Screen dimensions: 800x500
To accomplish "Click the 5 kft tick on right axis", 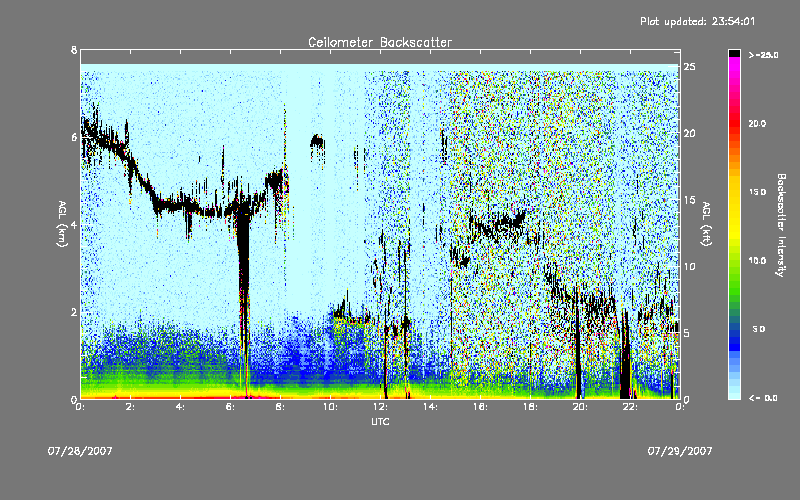I will (687, 333).
